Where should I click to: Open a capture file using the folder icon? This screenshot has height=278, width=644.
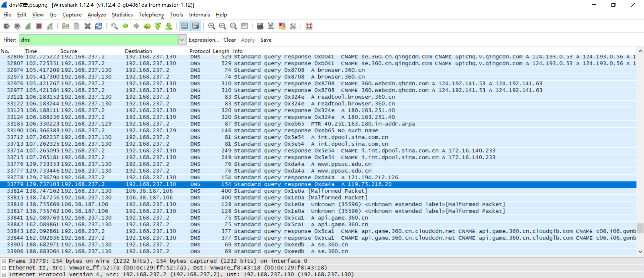click(66, 26)
